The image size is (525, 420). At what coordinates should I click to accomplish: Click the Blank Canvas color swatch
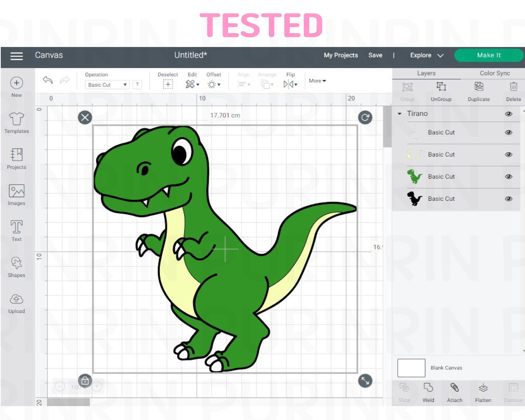point(411,367)
